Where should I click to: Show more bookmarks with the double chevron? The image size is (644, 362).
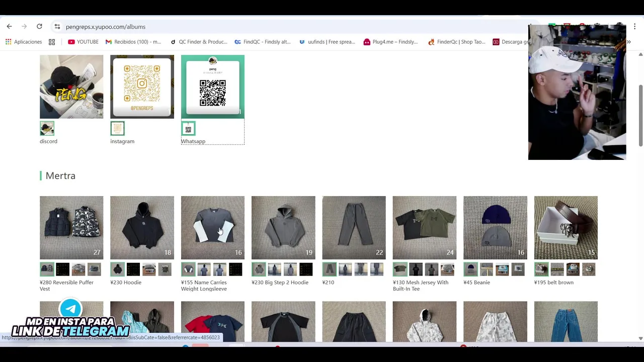[x=629, y=42]
